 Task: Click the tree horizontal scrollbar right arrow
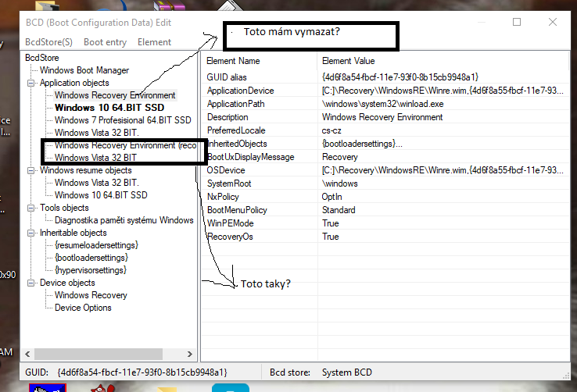189,355
